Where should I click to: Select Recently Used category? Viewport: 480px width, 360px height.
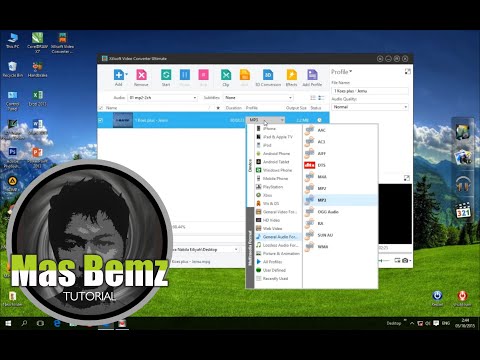click(x=278, y=278)
